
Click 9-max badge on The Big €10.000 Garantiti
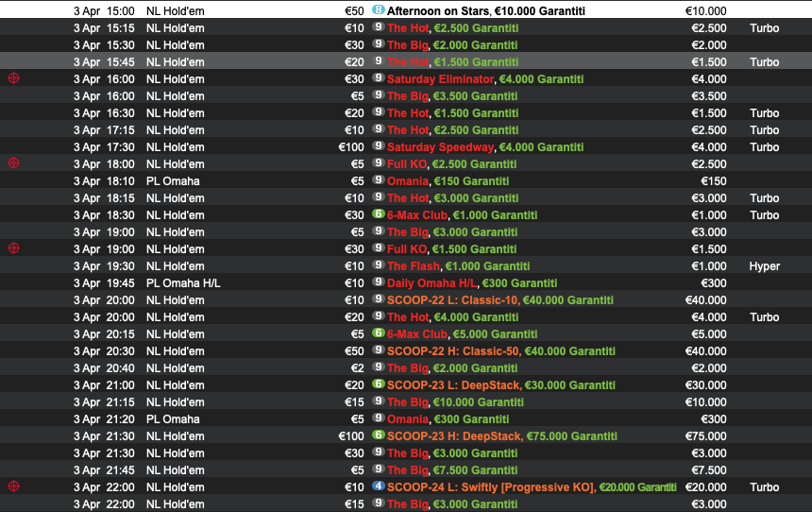379,401
